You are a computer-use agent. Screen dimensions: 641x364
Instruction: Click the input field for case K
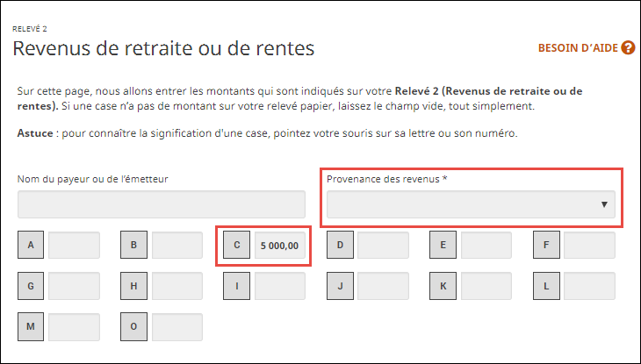(x=486, y=286)
